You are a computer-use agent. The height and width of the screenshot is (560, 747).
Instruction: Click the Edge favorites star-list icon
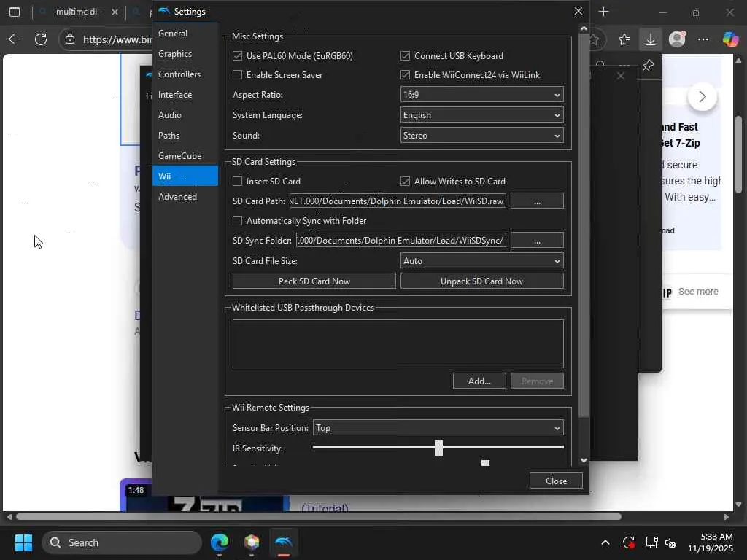coord(624,39)
